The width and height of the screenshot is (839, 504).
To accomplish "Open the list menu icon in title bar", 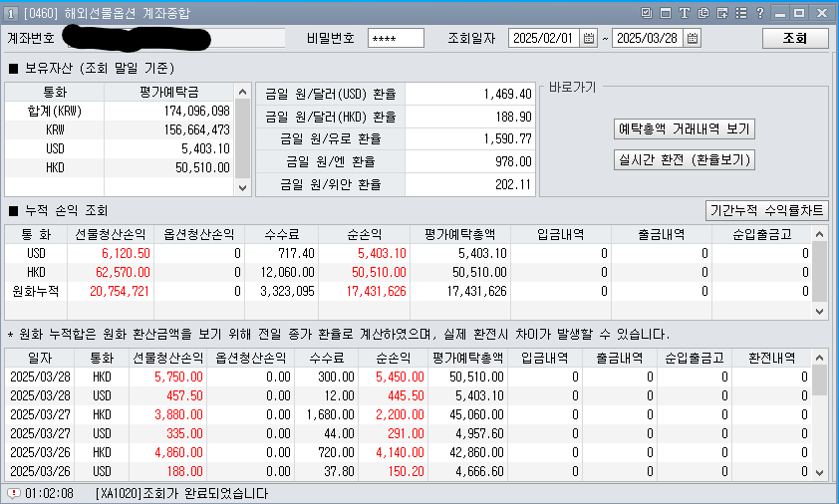I will click(741, 13).
